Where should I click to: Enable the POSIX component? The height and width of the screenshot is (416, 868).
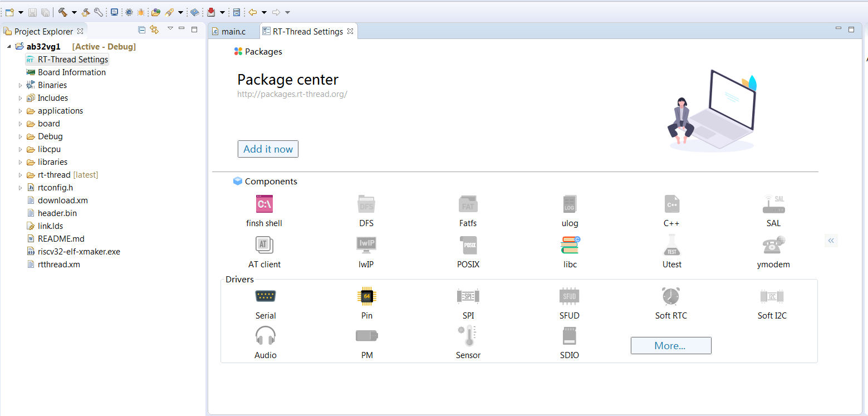click(x=468, y=245)
